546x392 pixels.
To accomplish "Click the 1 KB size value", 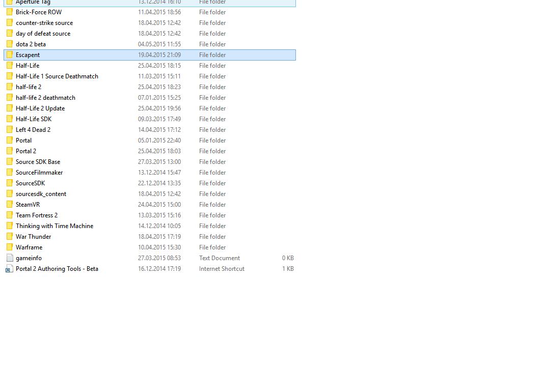I will click(288, 269).
